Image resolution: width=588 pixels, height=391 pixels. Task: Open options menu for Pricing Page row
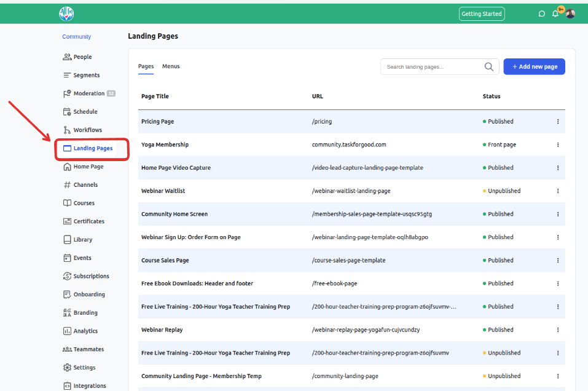click(558, 122)
